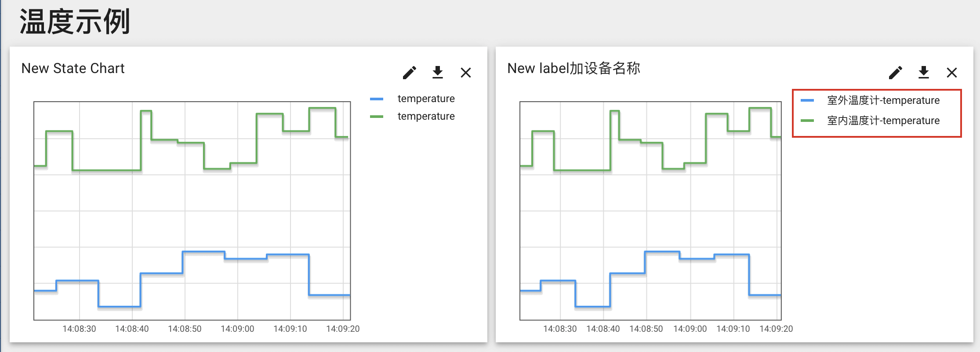Click the green line in left chart
980x352 pixels.
[105, 170]
